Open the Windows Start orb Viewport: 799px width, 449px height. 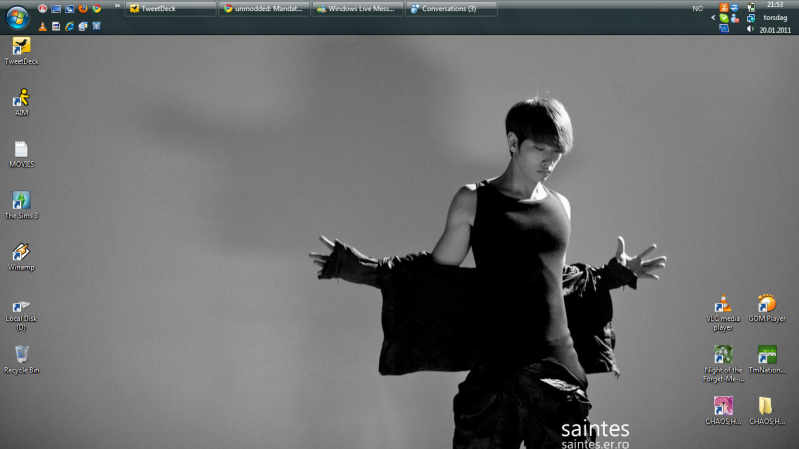[x=17, y=16]
